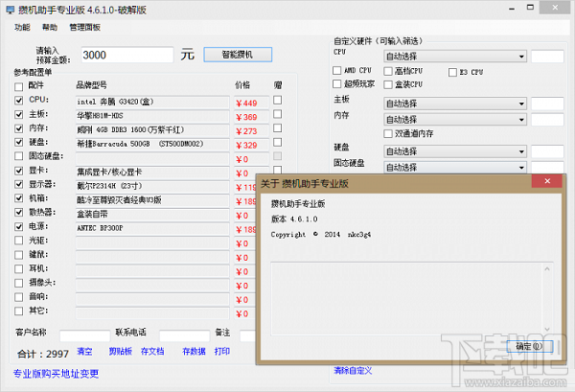This screenshot has width=575, height=392.
Task: Enable the AMD CPU filter checkbox
Action: point(336,70)
